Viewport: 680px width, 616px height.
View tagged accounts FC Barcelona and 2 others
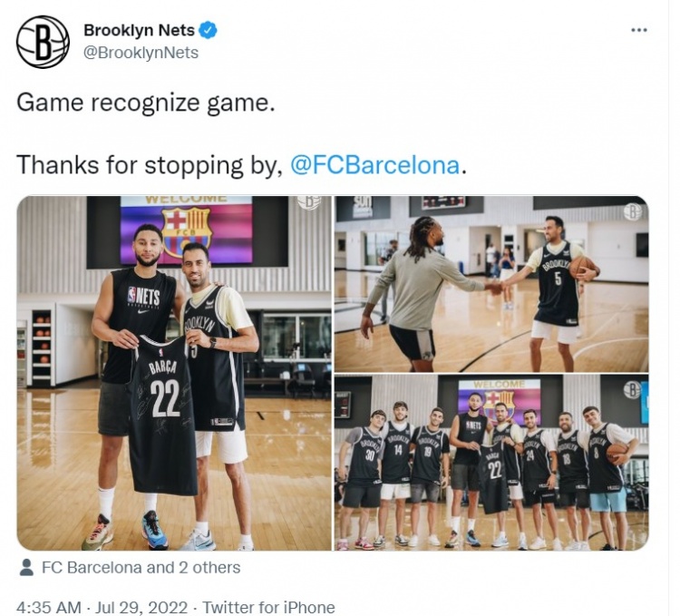141,567
